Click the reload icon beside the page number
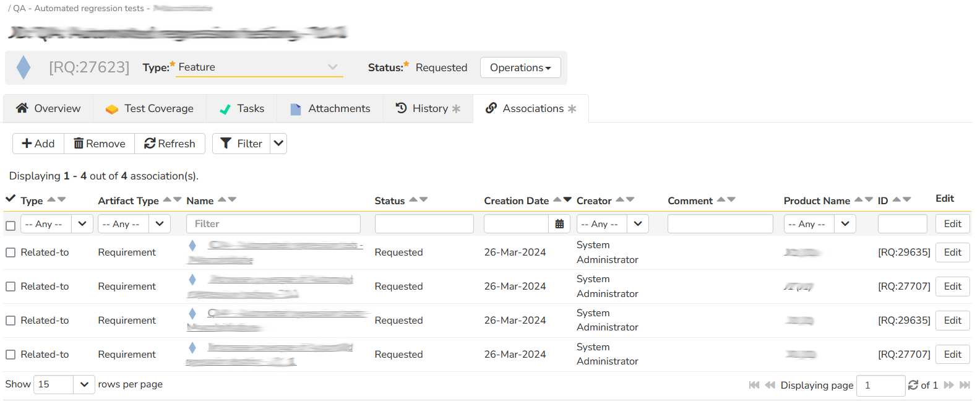Viewport: 980px width, 401px height. pyautogui.click(x=913, y=385)
